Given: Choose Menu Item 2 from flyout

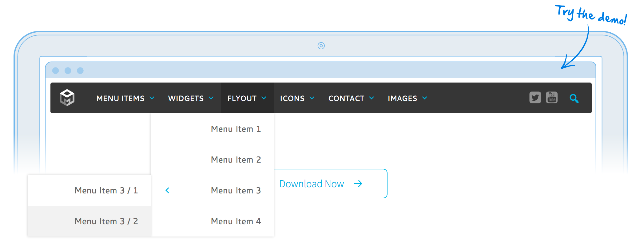Looking at the screenshot, I should point(236,160).
